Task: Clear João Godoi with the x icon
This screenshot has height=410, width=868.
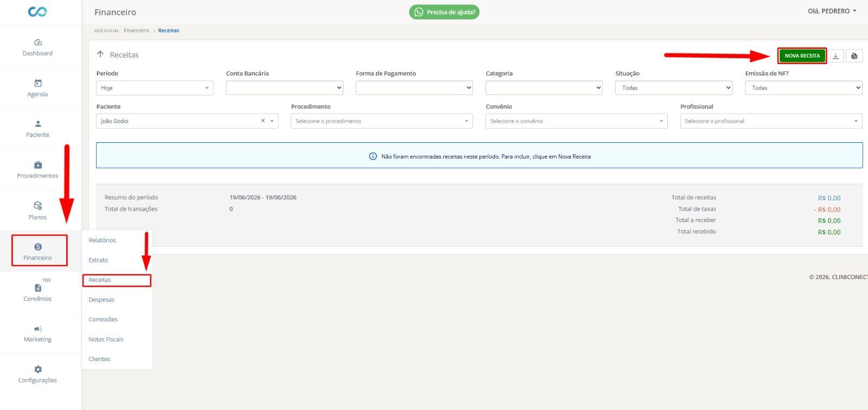Action: pos(263,121)
